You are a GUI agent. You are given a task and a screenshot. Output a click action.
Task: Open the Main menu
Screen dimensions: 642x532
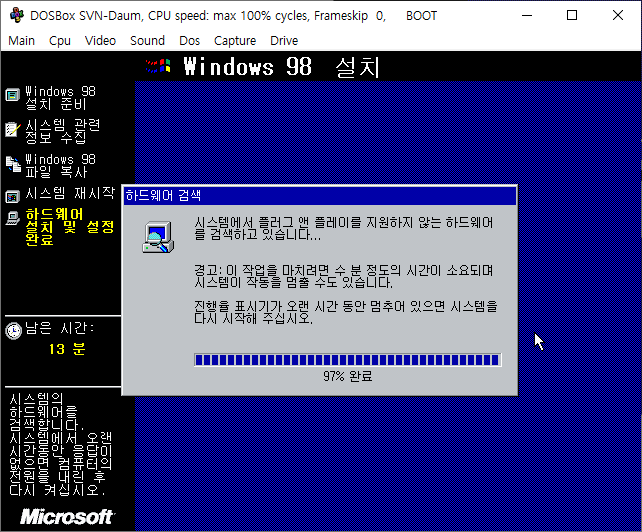pos(21,41)
